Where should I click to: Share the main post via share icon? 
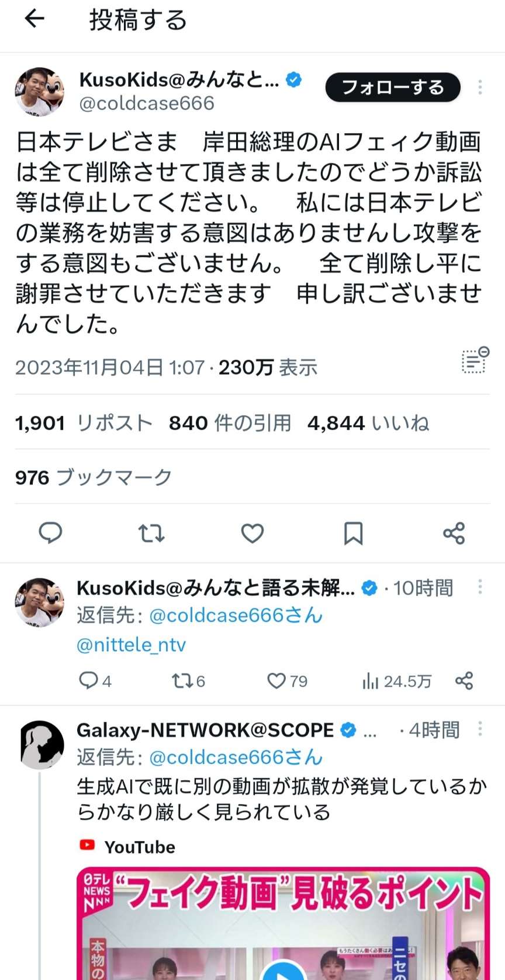click(x=454, y=533)
